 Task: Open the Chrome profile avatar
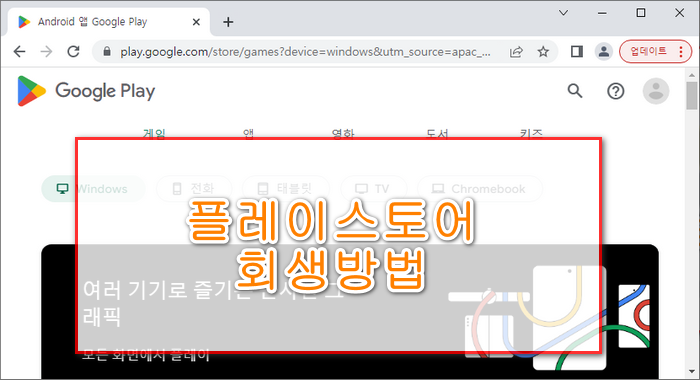[x=604, y=52]
